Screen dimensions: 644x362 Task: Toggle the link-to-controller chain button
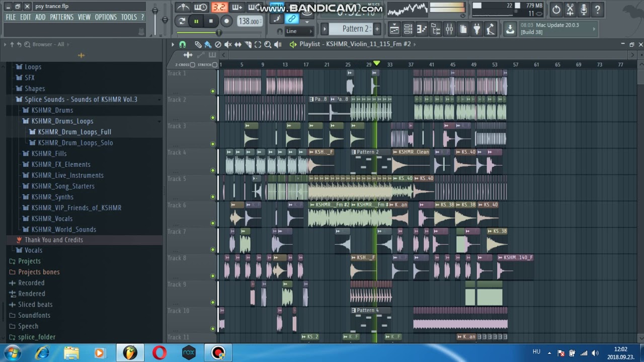[x=292, y=19]
